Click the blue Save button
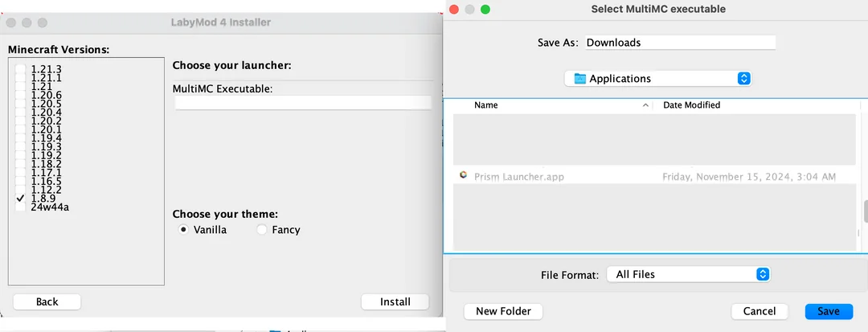 (828, 311)
